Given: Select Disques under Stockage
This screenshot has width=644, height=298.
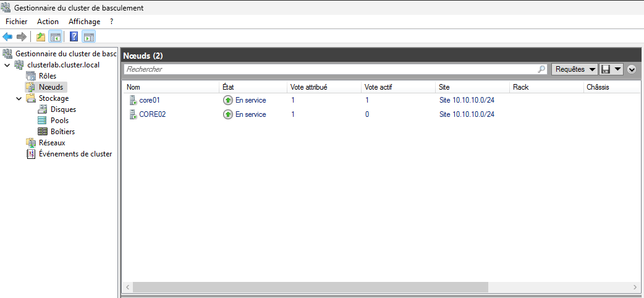Looking at the screenshot, I should 63,109.
